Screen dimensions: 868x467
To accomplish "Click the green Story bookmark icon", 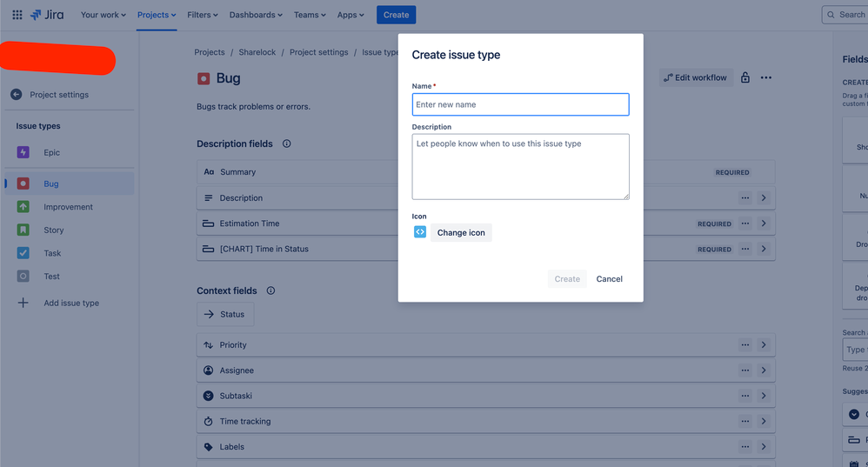I will click(x=23, y=230).
